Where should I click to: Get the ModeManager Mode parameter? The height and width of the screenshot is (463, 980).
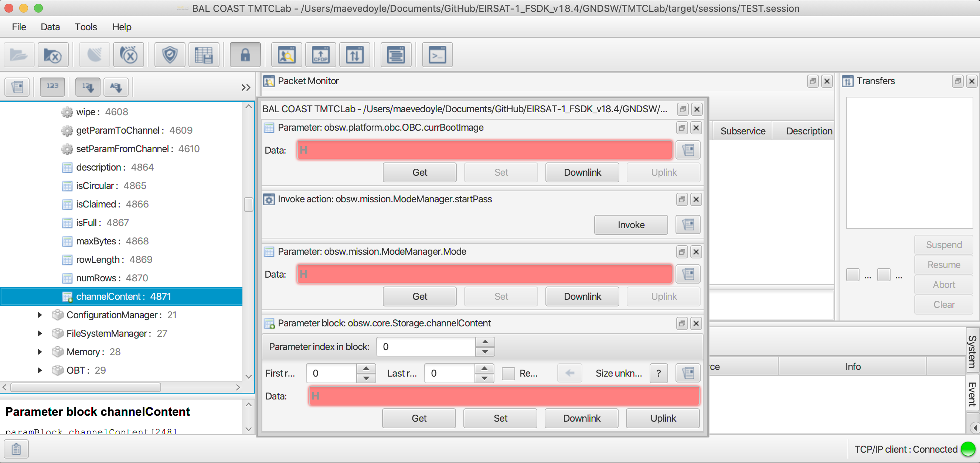click(x=420, y=296)
